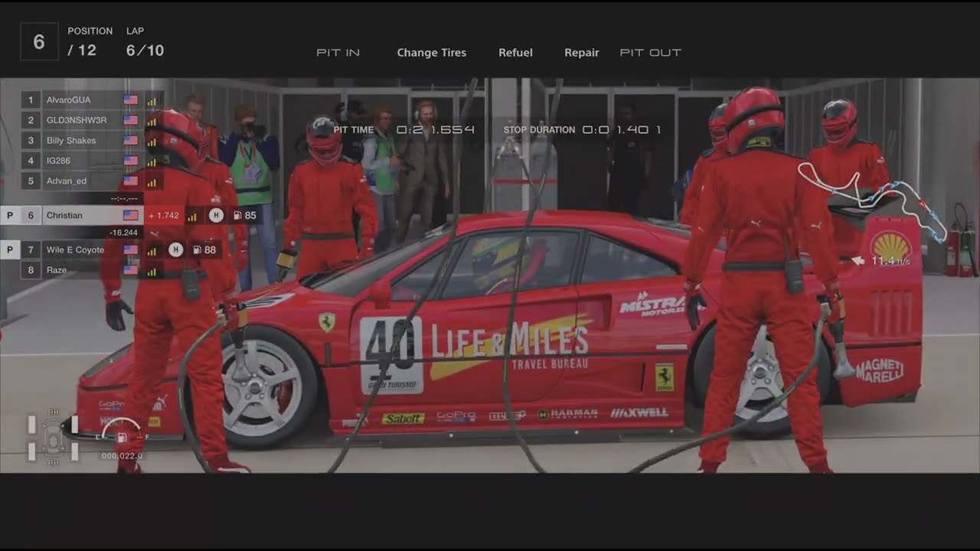Click the pit P indicator beside Wile E Coyote
This screenshot has width=980, height=551.
point(10,249)
